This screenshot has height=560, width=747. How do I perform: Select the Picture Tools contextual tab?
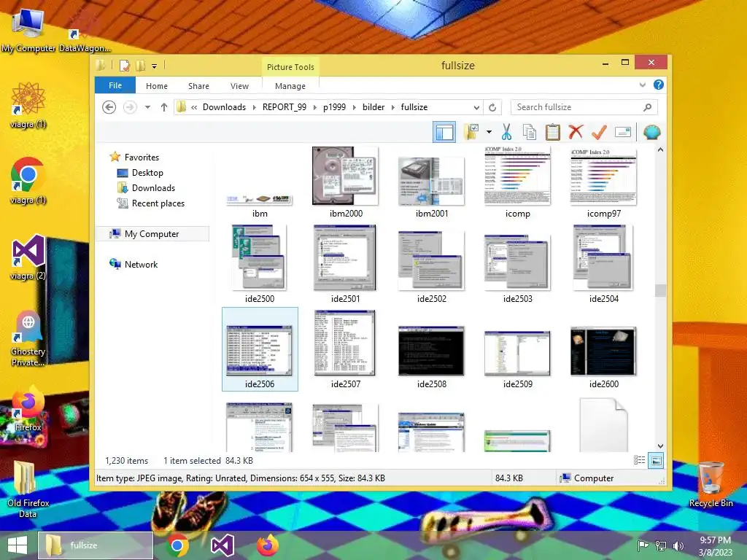point(290,66)
